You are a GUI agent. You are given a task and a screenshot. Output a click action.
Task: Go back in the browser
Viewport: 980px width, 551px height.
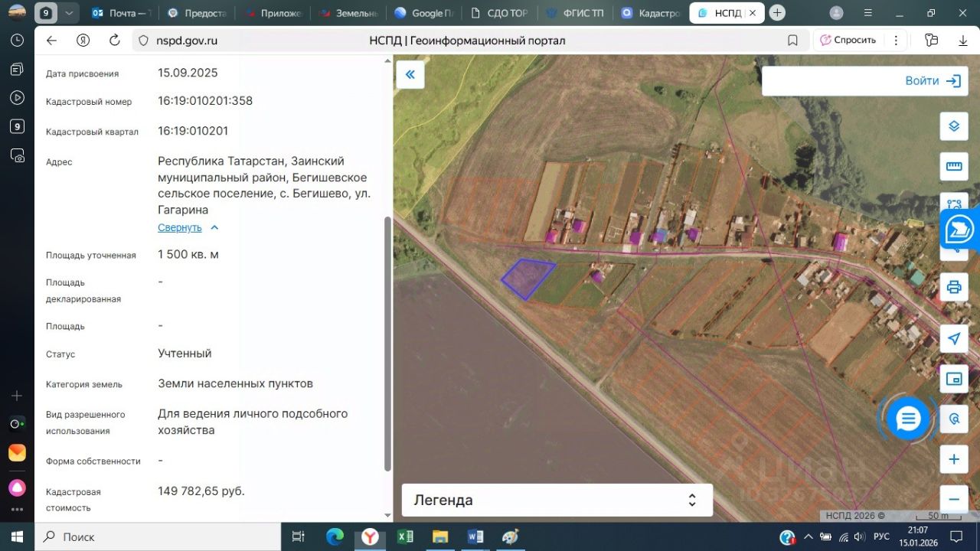click(51, 41)
